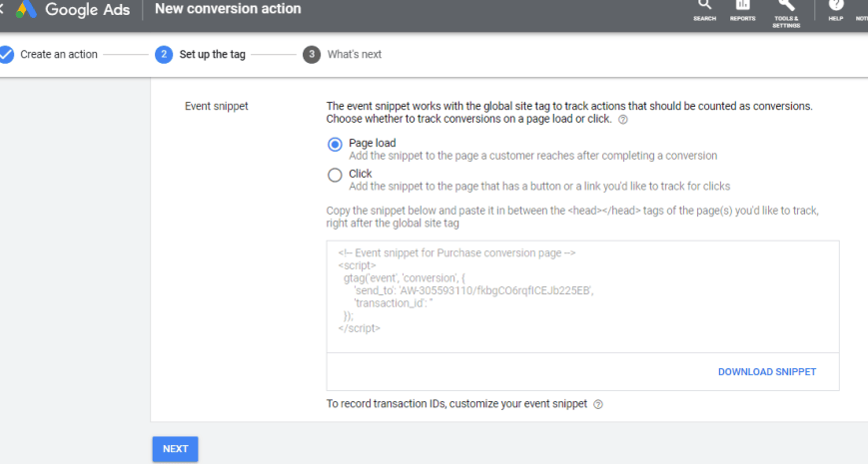Click 'To record transaction IDs' text
Viewport: 868px width, 464px height.
[456, 404]
